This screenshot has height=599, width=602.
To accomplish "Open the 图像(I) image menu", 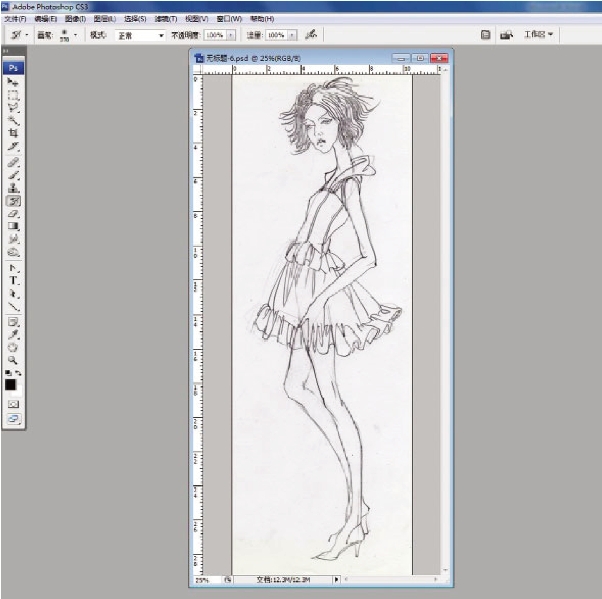I will 75,19.
